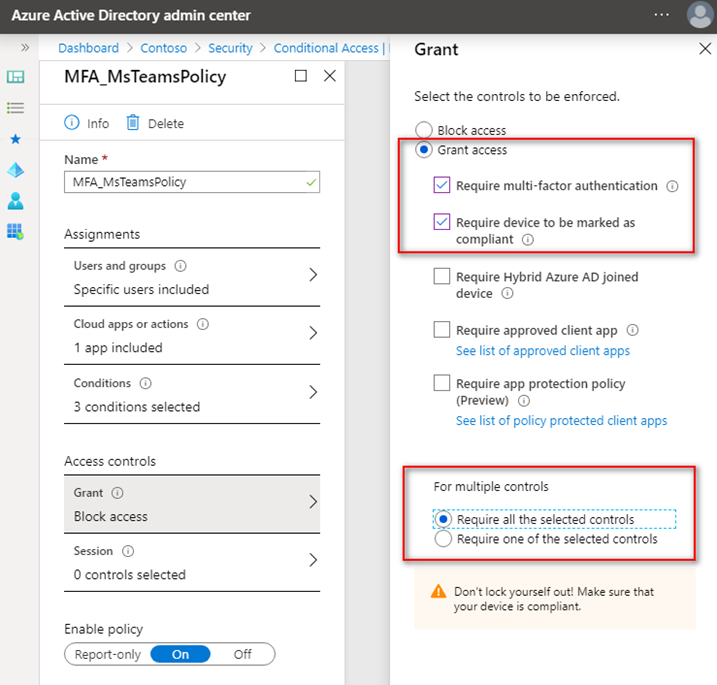The image size is (717, 685).
Task: Select Require all the selected controls
Action: point(443,519)
